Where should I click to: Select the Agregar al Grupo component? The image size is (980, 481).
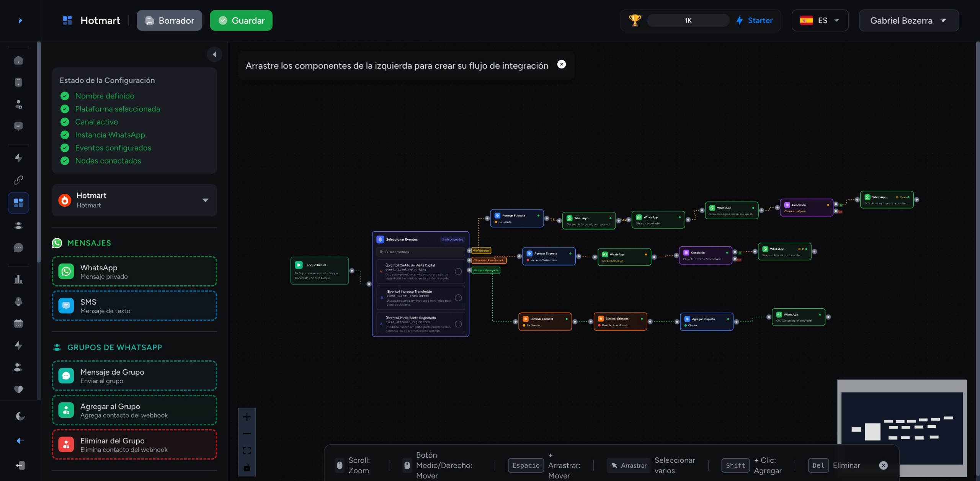(134, 410)
